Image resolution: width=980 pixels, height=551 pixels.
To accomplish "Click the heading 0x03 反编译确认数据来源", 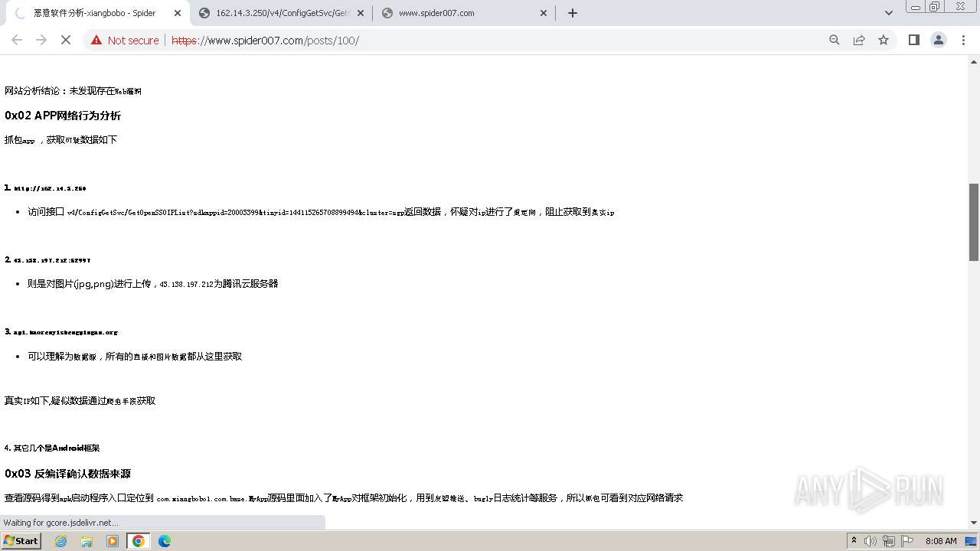I will click(67, 474).
